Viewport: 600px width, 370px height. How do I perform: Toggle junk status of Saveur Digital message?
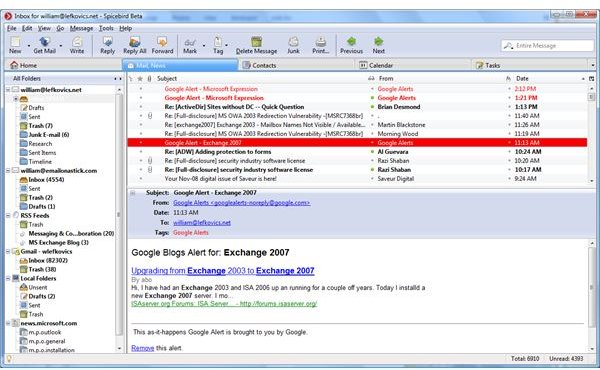pos(509,179)
